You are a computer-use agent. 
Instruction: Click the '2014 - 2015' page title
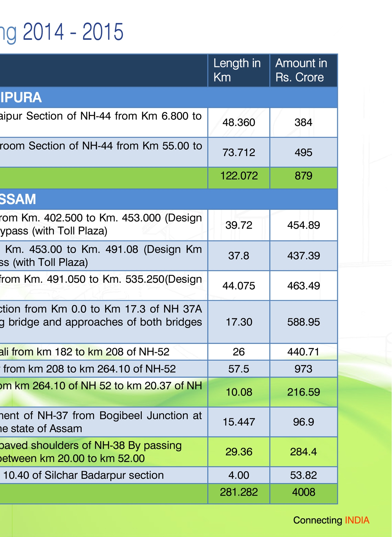click(73, 32)
